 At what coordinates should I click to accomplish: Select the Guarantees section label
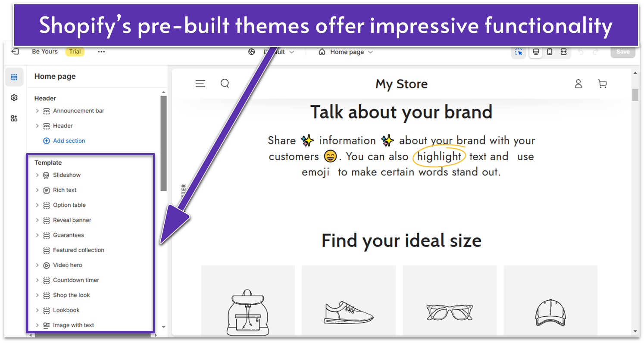pos(69,235)
